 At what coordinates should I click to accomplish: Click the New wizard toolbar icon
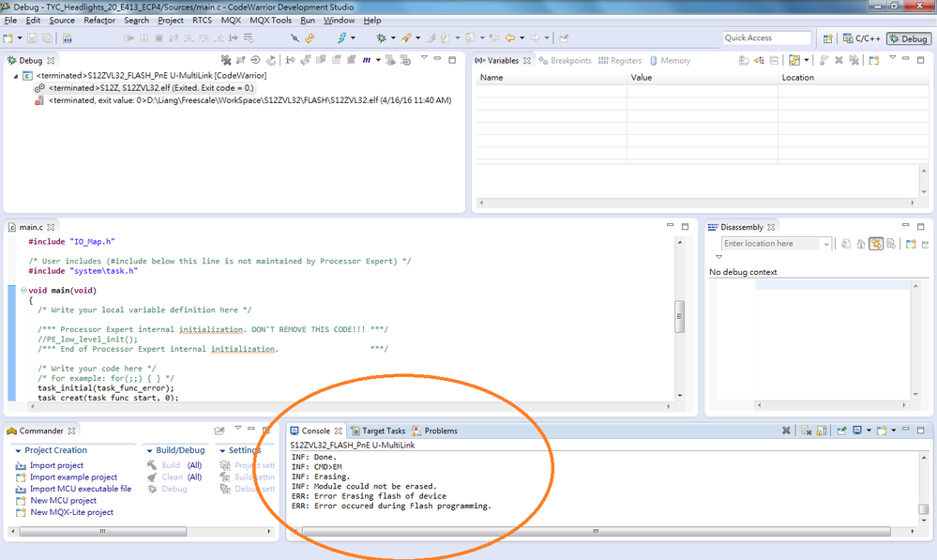[8, 38]
